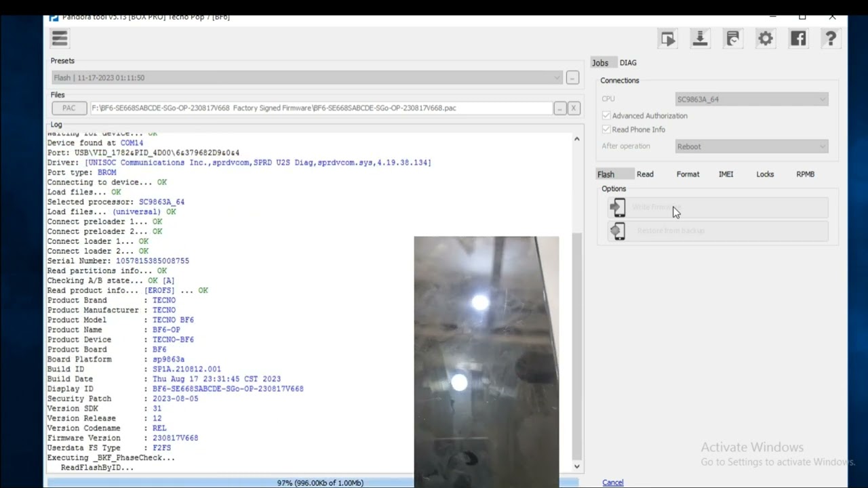Switch to the DIAG tab
This screenshot has width=868, height=488.
click(628, 63)
